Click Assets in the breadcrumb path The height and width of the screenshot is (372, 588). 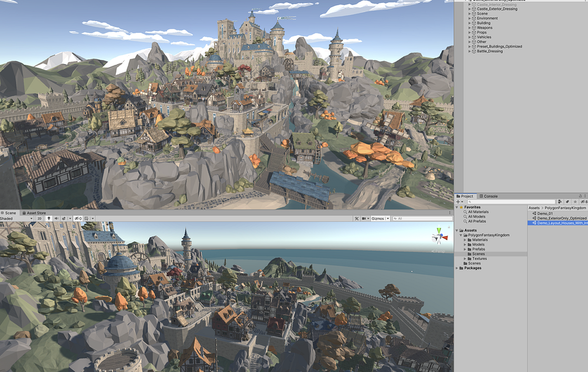[x=534, y=208]
